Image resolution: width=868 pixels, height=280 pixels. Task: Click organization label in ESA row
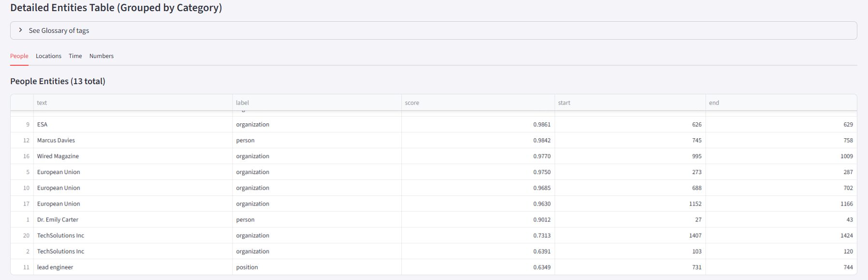pos(317,124)
